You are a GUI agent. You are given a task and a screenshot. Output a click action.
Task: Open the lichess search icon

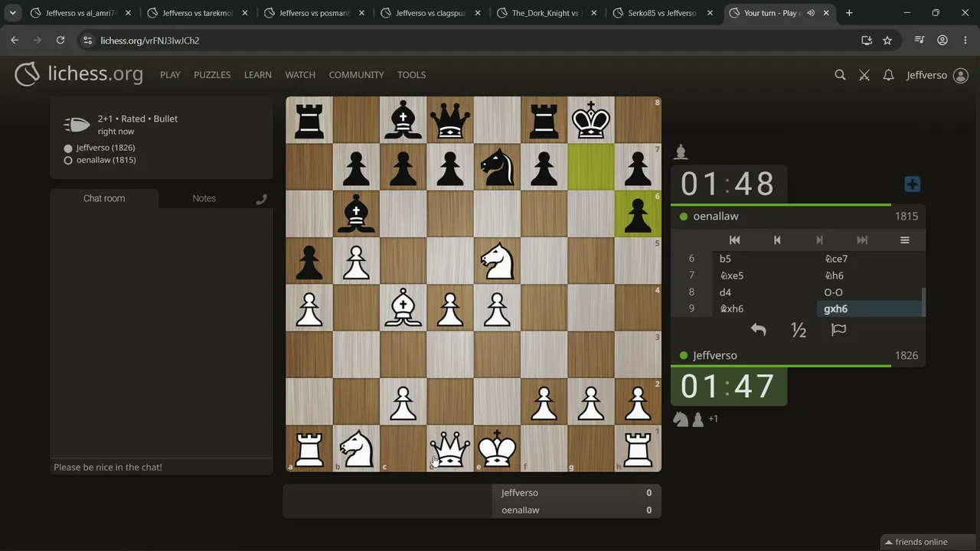tap(840, 75)
